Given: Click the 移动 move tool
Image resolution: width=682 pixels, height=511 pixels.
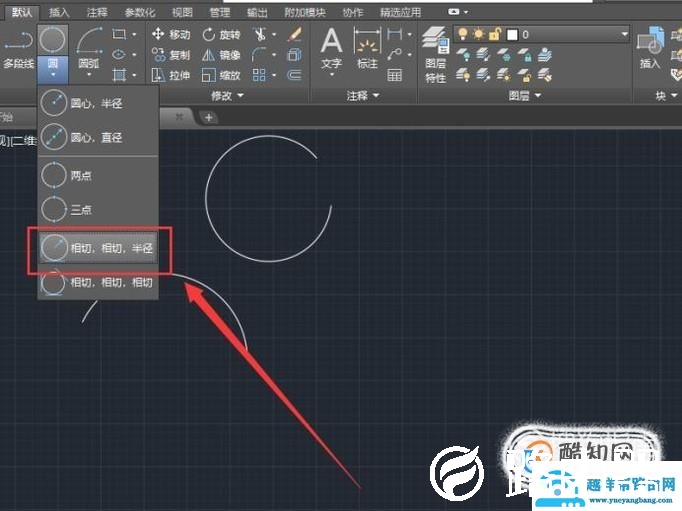Looking at the screenshot, I should (170, 35).
